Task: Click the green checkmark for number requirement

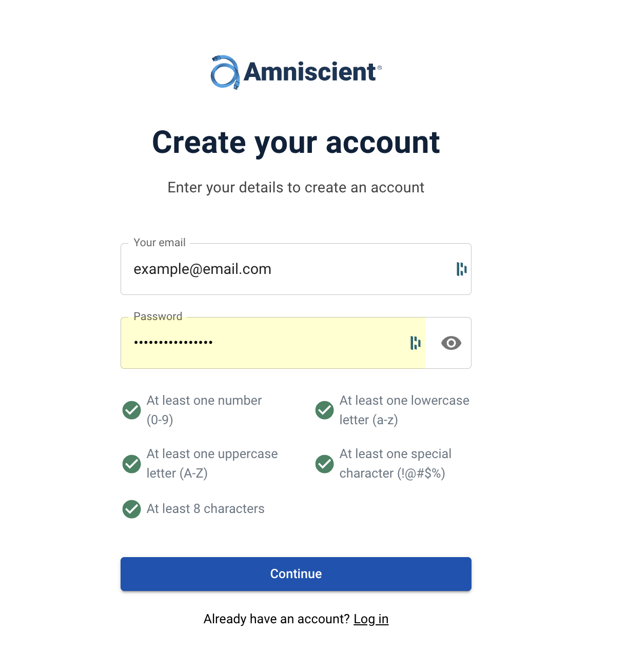Action: [x=132, y=410]
